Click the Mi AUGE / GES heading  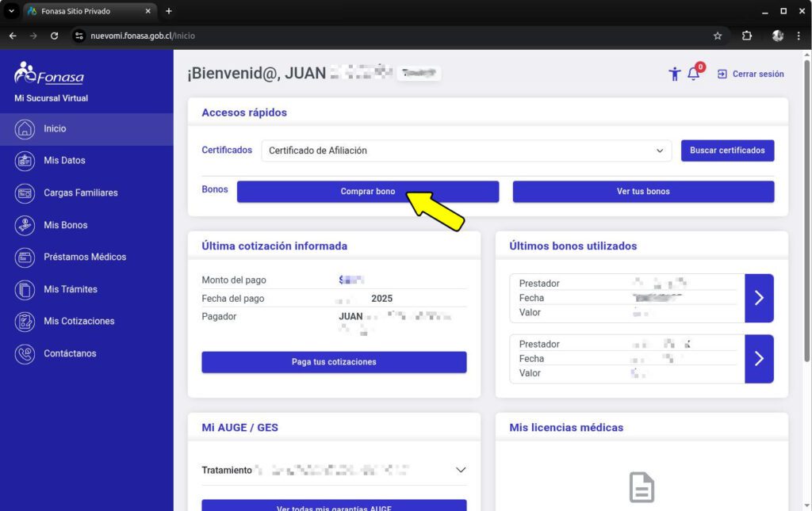point(239,428)
